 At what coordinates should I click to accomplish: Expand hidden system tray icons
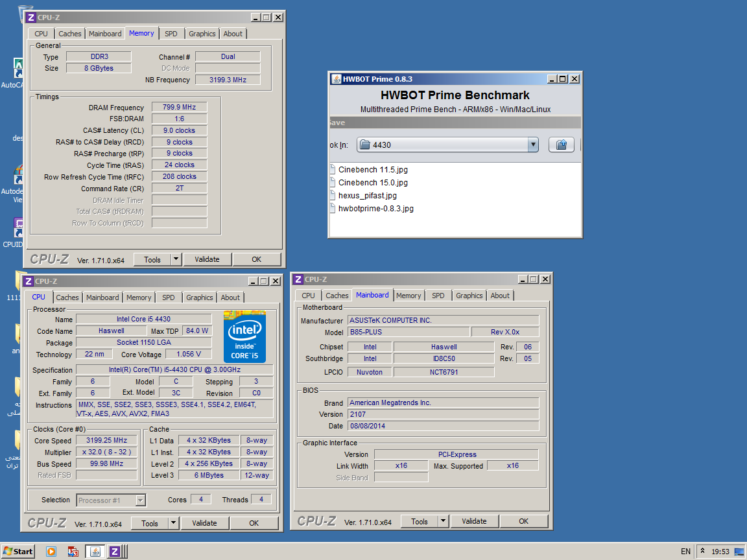(702, 551)
